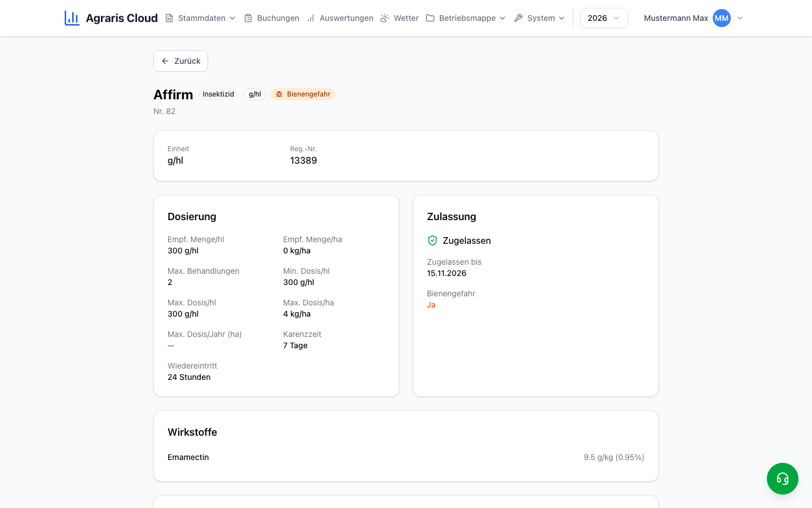This screenshot has height=508, width=812.
Task: Expand the System dropdown chevron
Action: coord(562,18)
